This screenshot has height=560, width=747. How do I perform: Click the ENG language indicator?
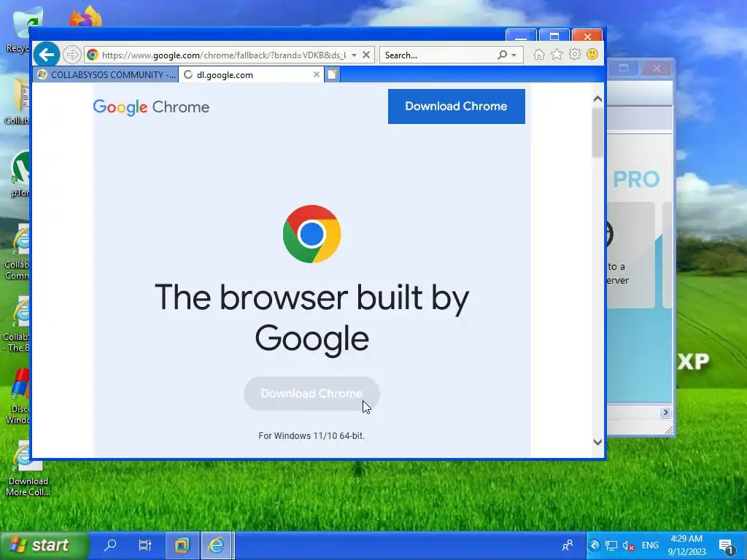pyautogui.click(x=650, y=545)
